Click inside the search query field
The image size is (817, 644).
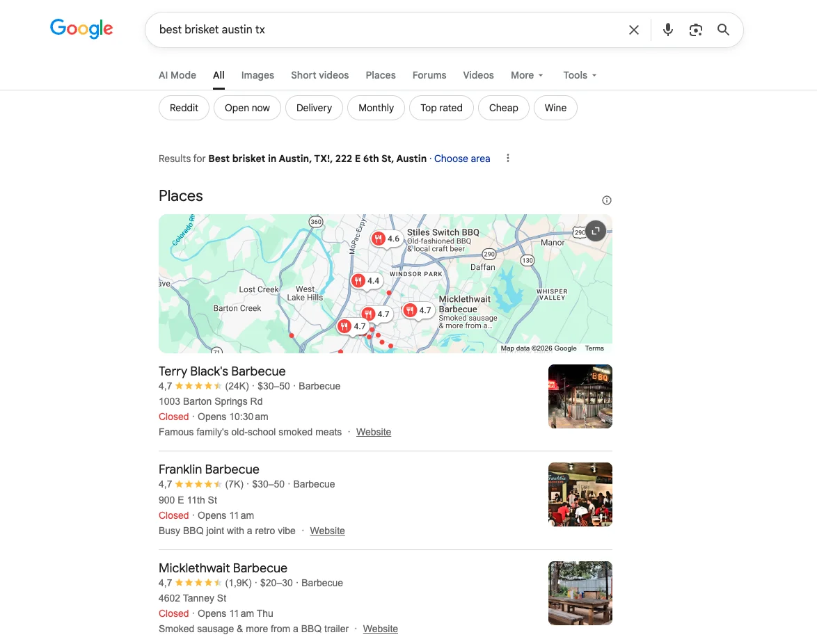tap(383, 30)
